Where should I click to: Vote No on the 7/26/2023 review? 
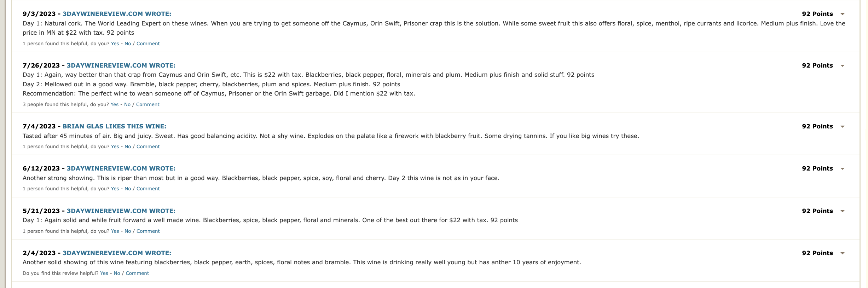[x=127, y=104]
